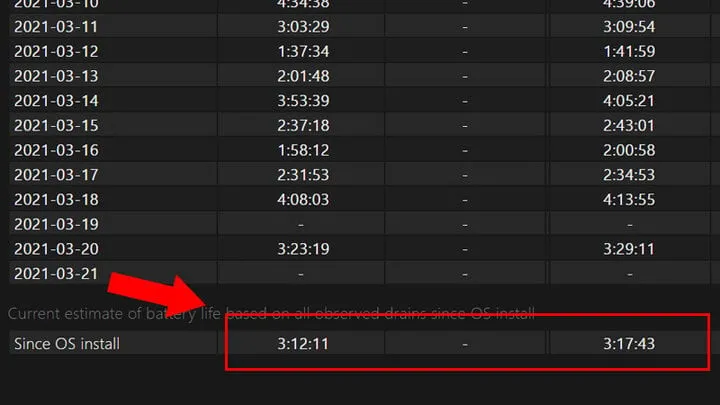Image resolution: width=720 pixels, height=405 pixels.
Task: Select the 4:08:03 duration on 2021-03-18
Action: pyautogui.click(x=303, y=200)
